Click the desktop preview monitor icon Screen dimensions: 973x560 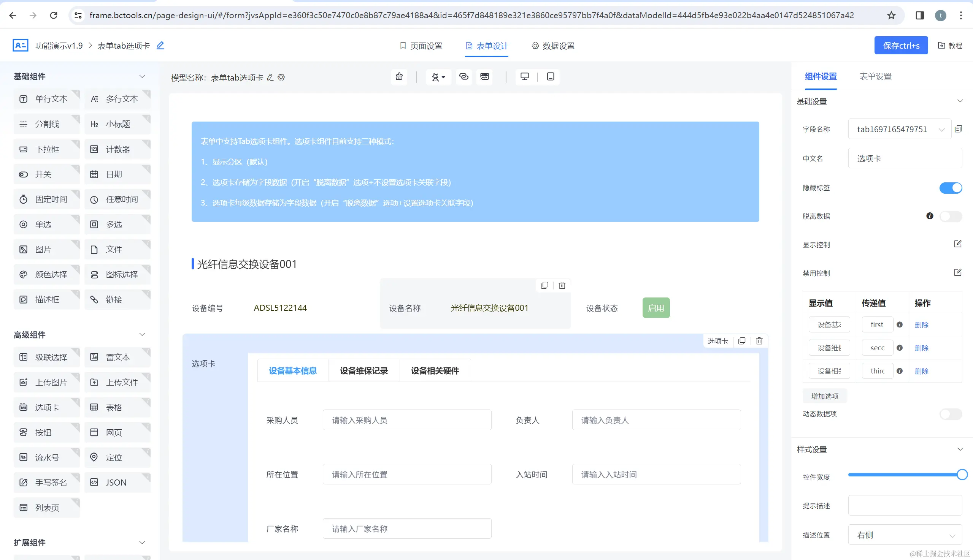click(x=524, y=76)
